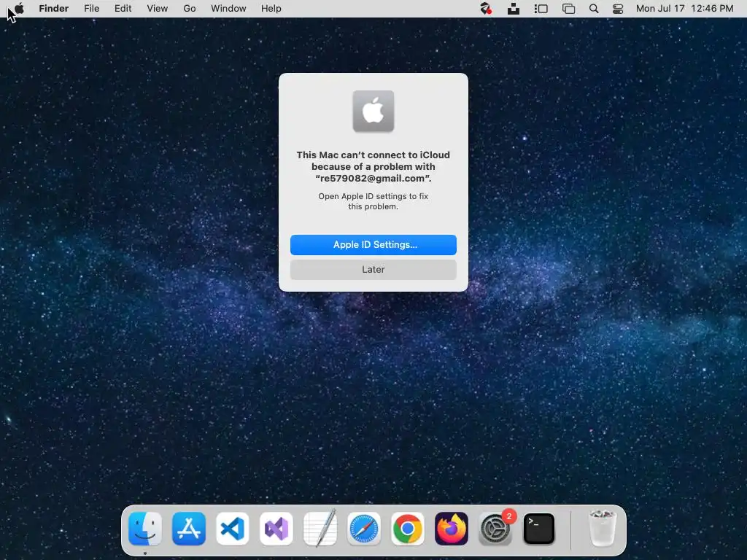747x560 pixels.
Task: Launch Finder from the Dock
Action: tap(145, 529)
